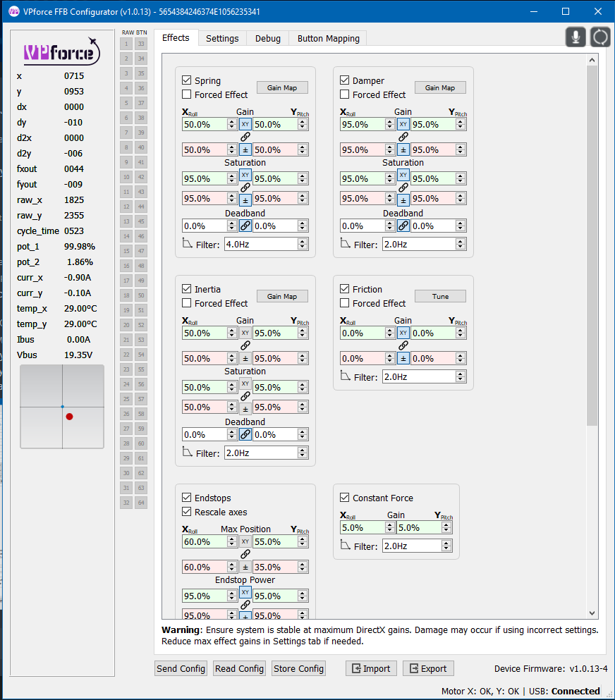Toggle Damper Deadband chain link icon
The image size is (615, 700).
tap(403, 226)
